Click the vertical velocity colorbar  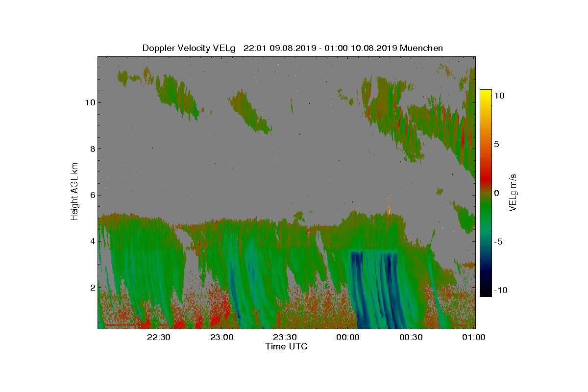click(486, 193)
